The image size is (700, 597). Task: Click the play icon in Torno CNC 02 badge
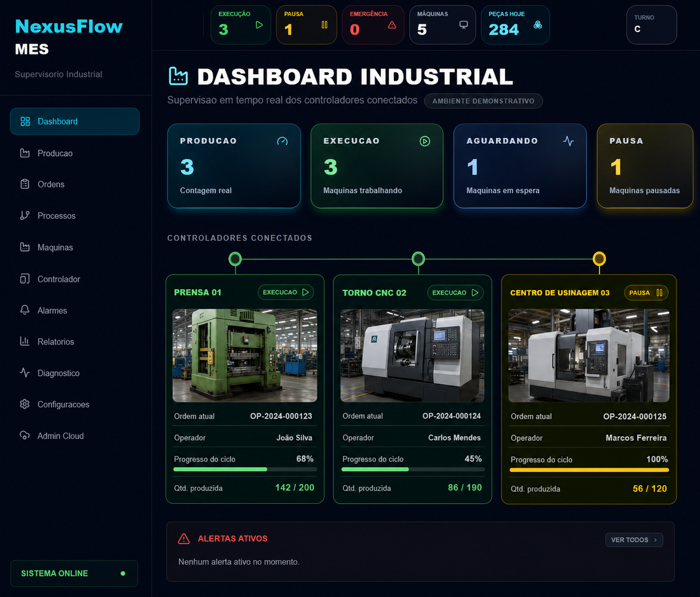click(475, 293)
